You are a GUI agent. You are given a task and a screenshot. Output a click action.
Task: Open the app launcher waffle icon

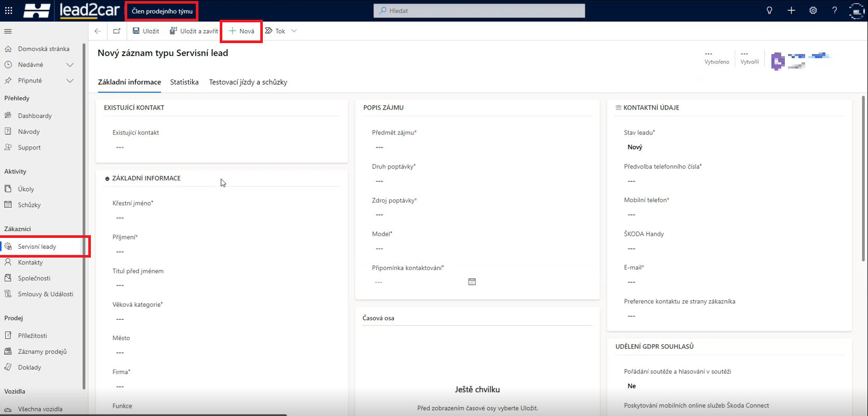pyautogui.click(x=9, y=10)
